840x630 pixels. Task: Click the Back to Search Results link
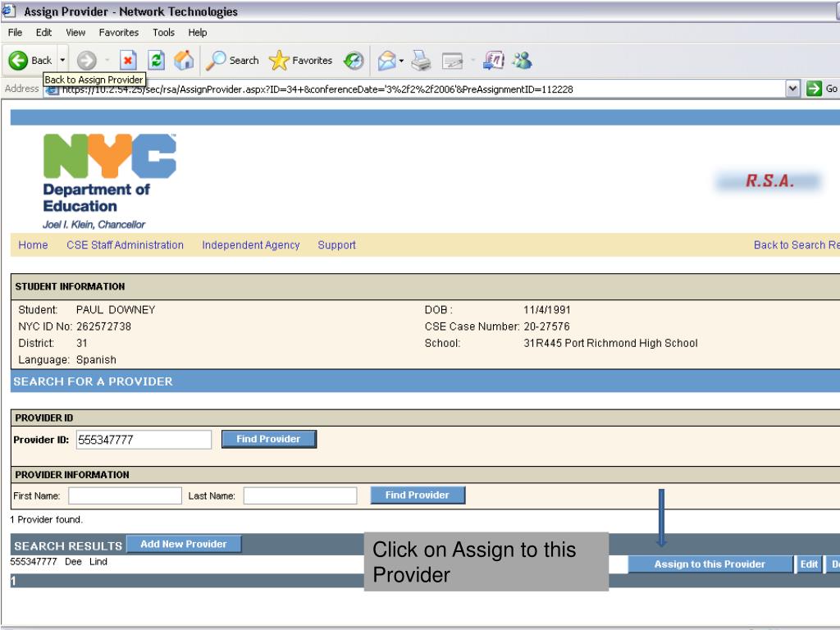[797, 244]
